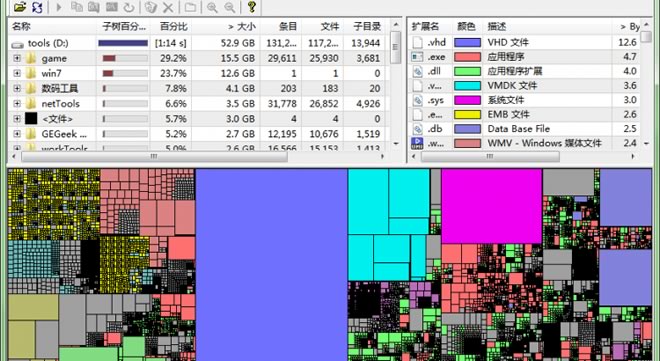Viewport: 660px width, 361px height.
Task: Sort by the 名称 column header
Action: tap(53, 27)
